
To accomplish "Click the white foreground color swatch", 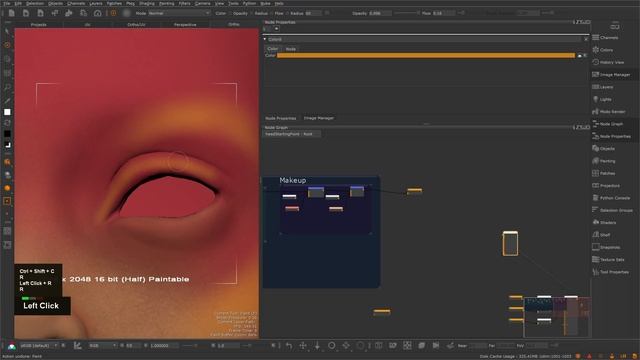I will tap(7, 112).
